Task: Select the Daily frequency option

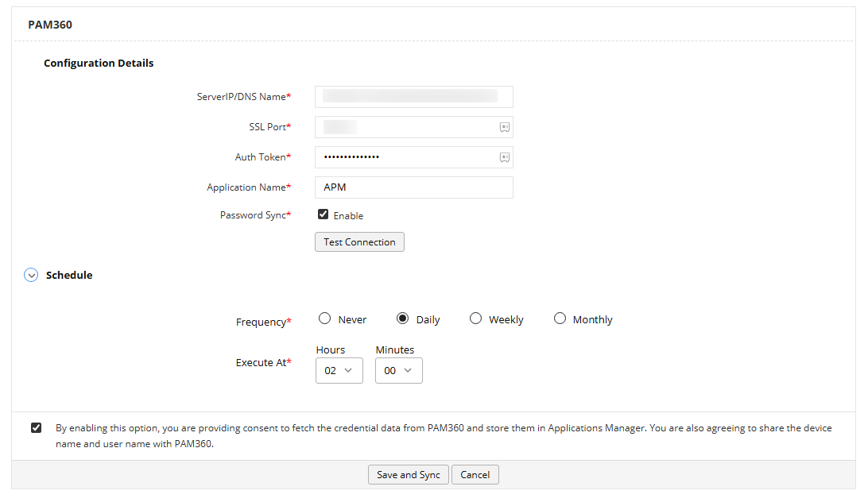Action: [x=403, y=318]
